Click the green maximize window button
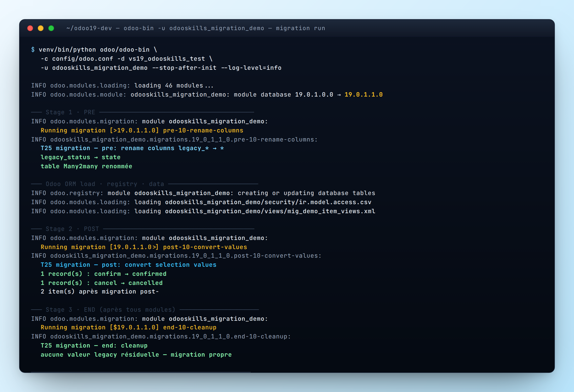 [x=51, y=28]
